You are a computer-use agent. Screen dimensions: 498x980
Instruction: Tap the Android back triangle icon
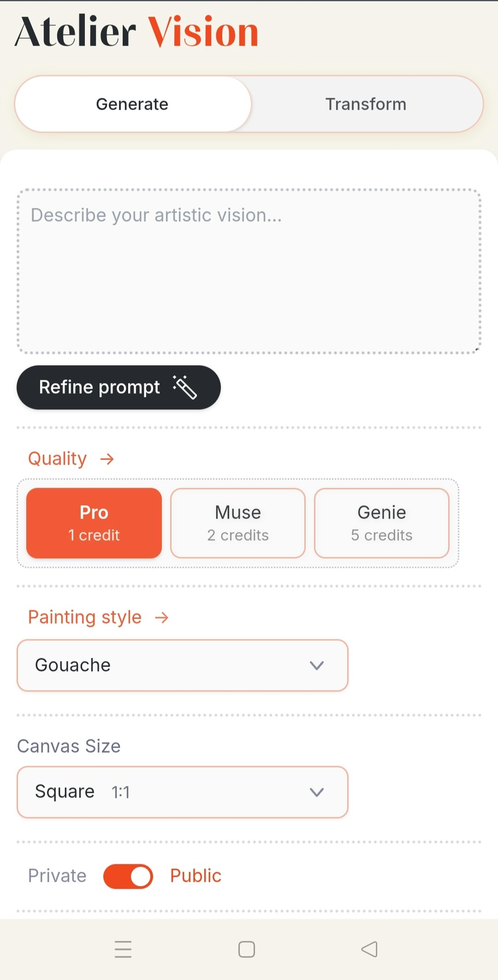[x=369, y=950]
